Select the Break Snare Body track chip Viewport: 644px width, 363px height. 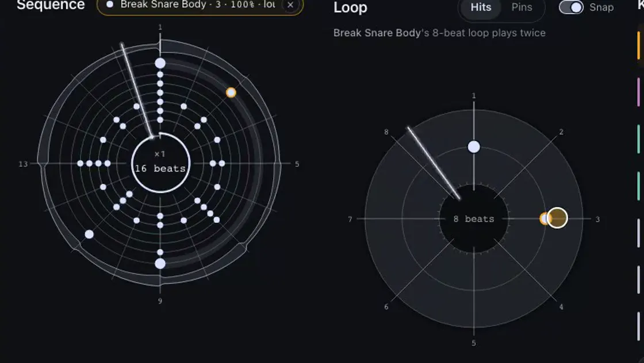(200, 5)
